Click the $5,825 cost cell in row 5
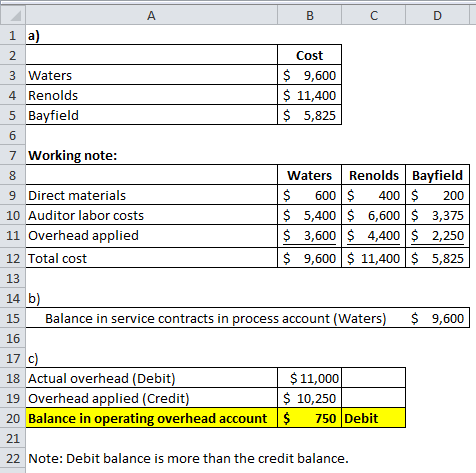This screenshot has width=476, height=473. click(309, 115)
